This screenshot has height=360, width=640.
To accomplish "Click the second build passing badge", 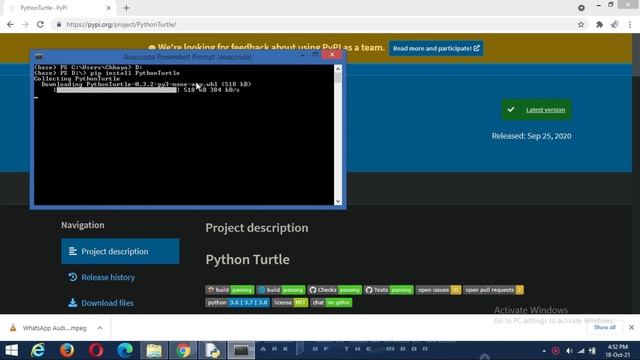I will (x=281, y=290).
